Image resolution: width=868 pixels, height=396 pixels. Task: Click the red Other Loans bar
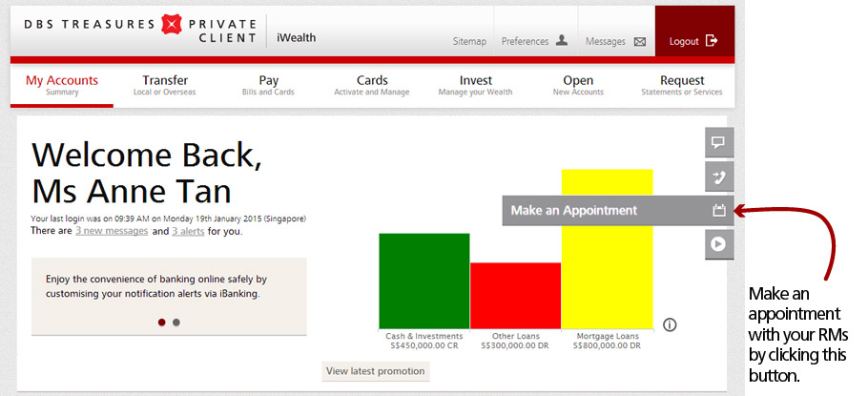515,296
